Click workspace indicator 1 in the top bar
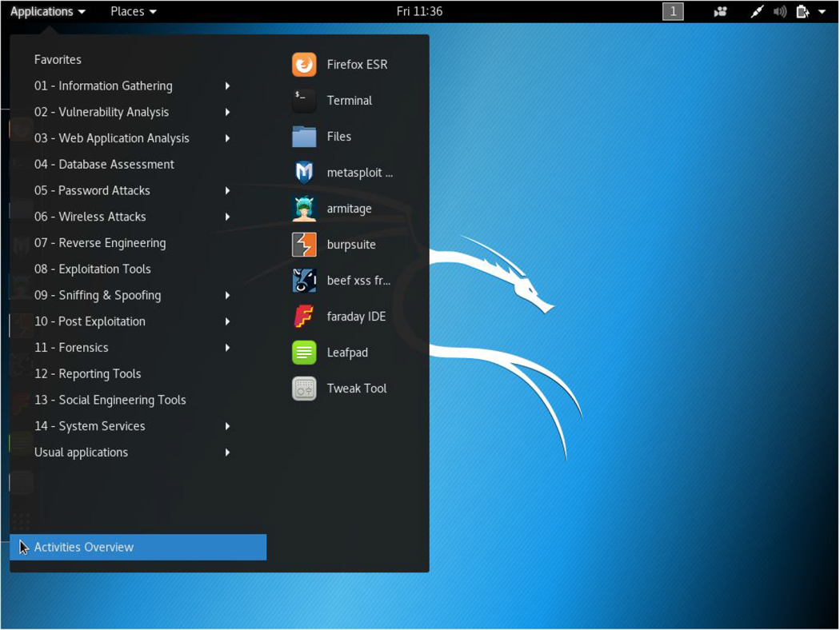Viewport: 840px width, 630px height. [673, 11]
